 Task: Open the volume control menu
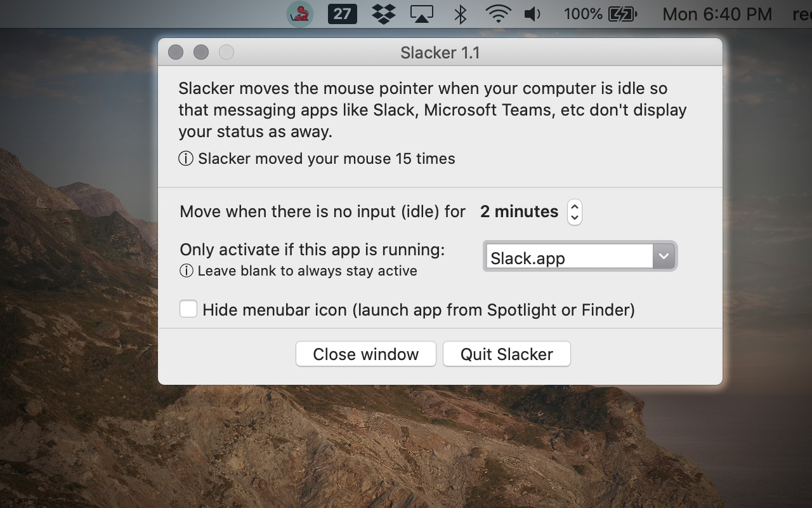[x=533, y=13]
